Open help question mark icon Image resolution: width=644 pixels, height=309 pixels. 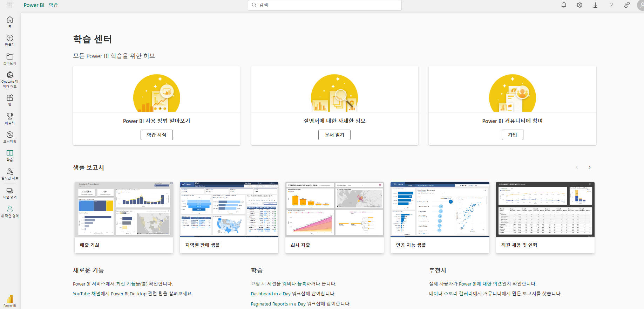pos(611,5)
